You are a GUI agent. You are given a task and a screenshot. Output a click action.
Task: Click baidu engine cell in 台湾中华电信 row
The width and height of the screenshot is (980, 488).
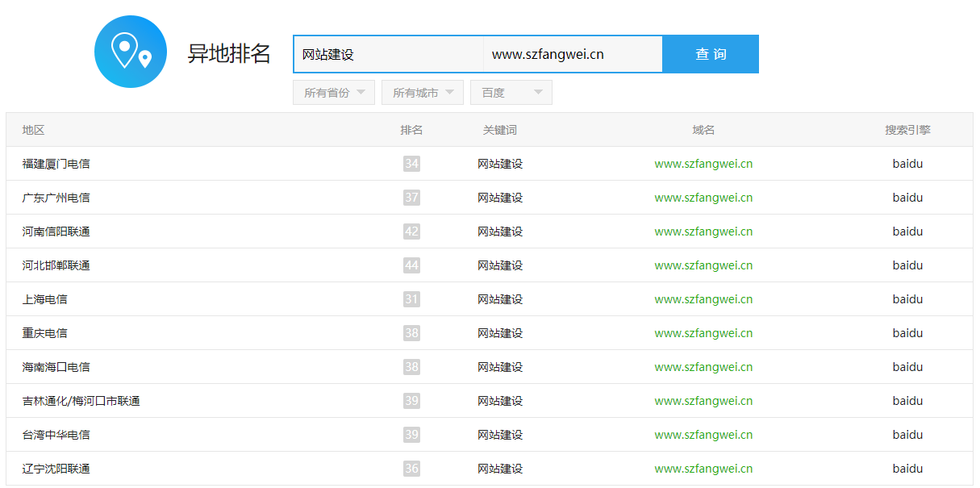pyautogui.click(x=907, y=435)
